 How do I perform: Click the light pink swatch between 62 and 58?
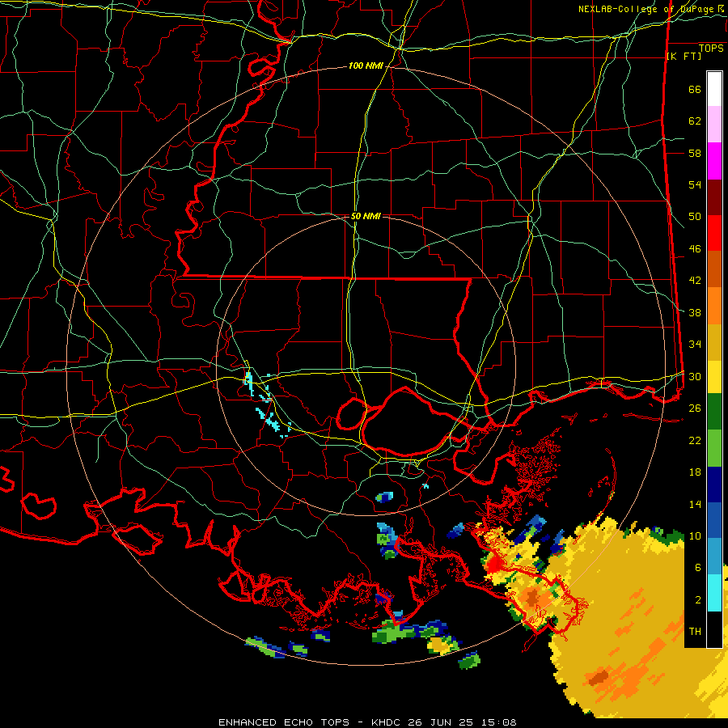(x=714, y=125)
